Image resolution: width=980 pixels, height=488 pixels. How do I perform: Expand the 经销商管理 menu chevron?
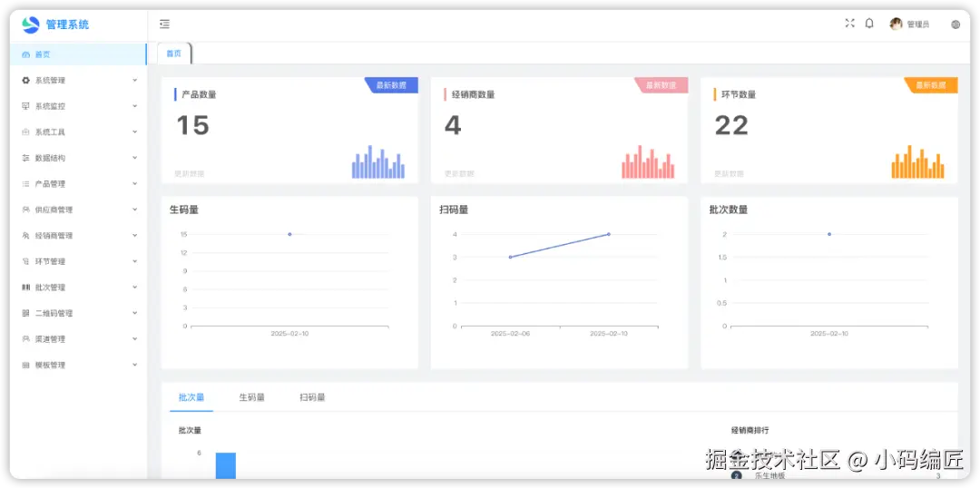(x=135, y=235)
